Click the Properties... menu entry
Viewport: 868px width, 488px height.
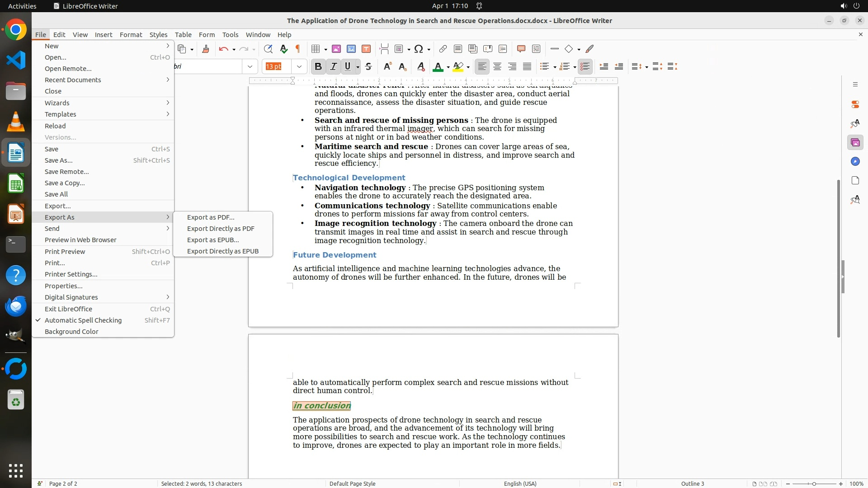63,286
